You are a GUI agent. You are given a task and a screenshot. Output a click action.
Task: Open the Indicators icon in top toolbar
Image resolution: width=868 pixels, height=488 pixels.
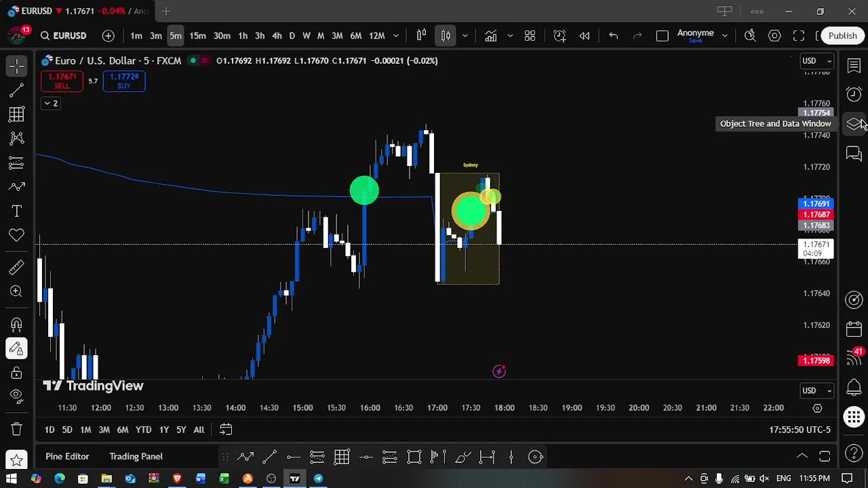pyautogui.click(x=490, y=35)
